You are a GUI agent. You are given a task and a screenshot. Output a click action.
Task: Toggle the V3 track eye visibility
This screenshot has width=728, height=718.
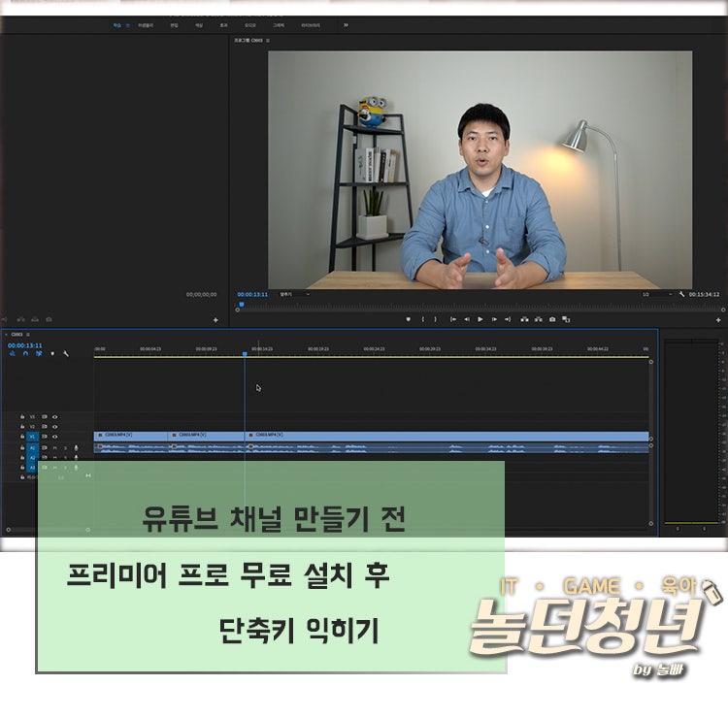pos(54,417)
